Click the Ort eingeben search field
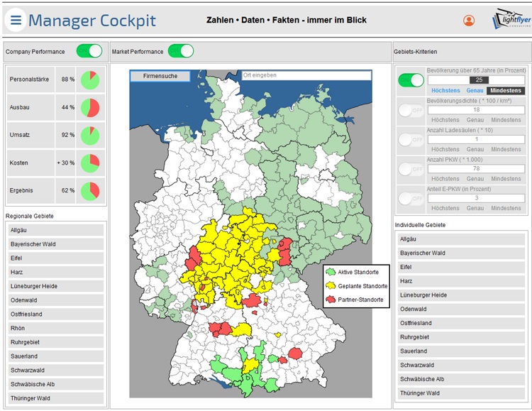 (x=306, y=75)
